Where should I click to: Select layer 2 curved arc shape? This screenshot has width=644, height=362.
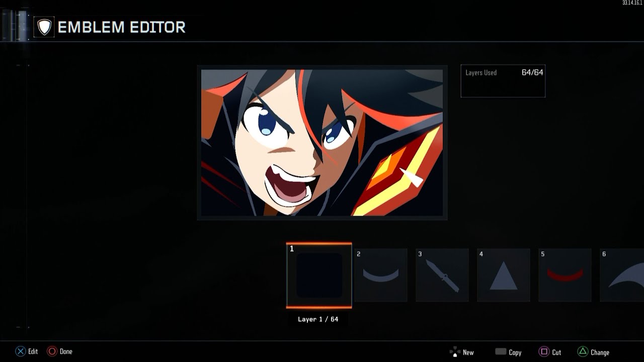click(x=380, y=275)
